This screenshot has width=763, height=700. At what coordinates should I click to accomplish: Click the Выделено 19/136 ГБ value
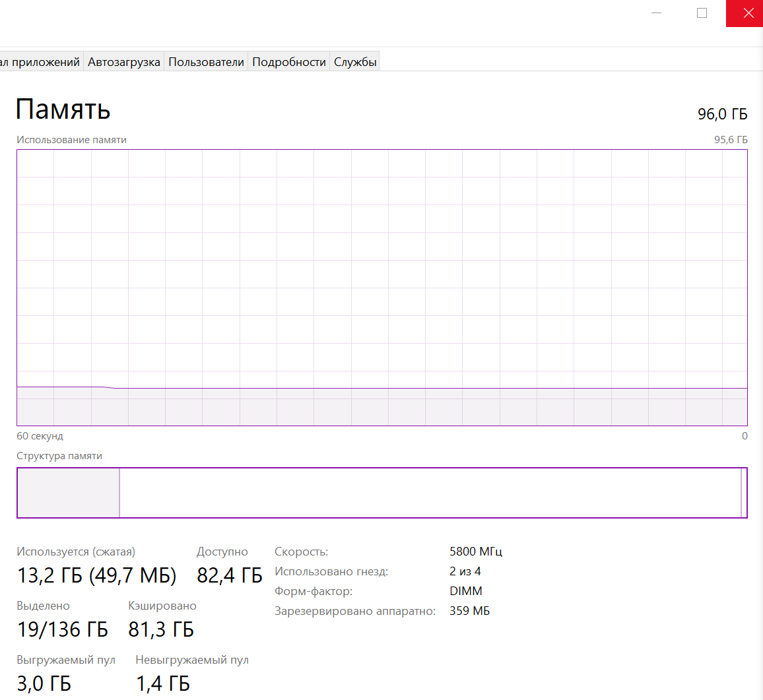point(62,629)
